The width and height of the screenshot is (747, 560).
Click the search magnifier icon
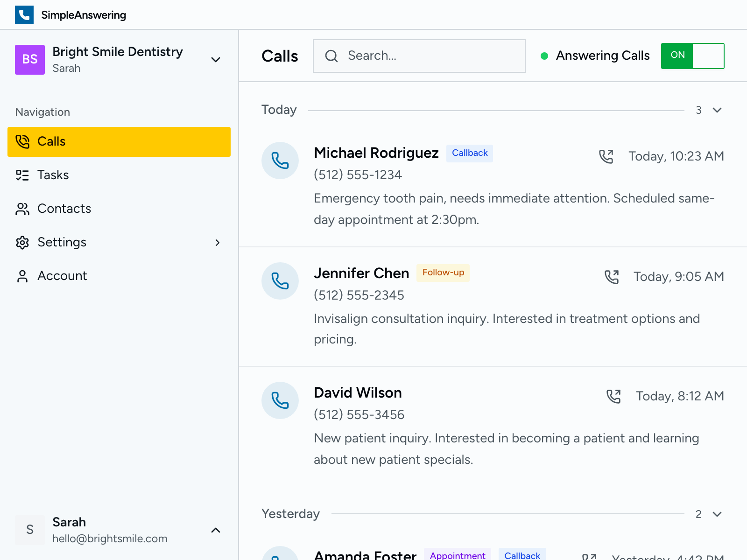[331, 56]
